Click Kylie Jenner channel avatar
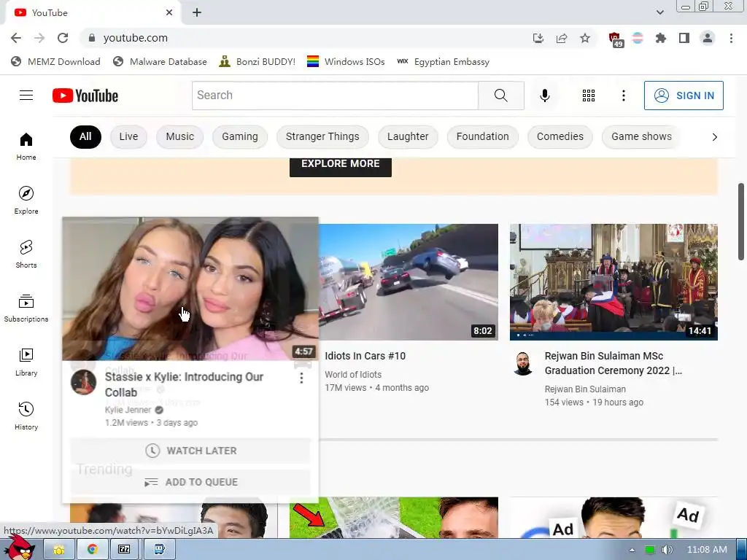 click(83, 382)
